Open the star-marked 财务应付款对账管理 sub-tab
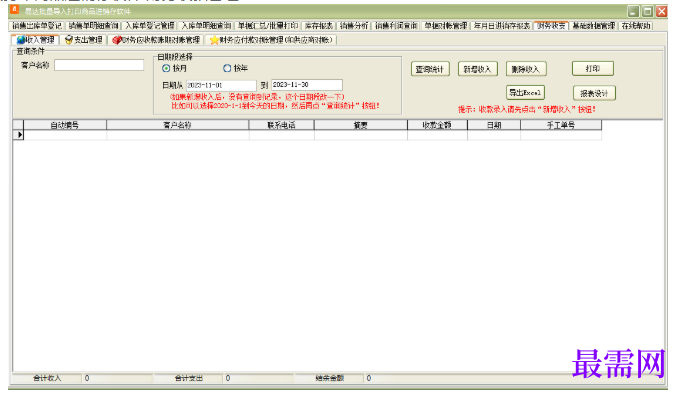The image size is (684, 395). point(271,40)
